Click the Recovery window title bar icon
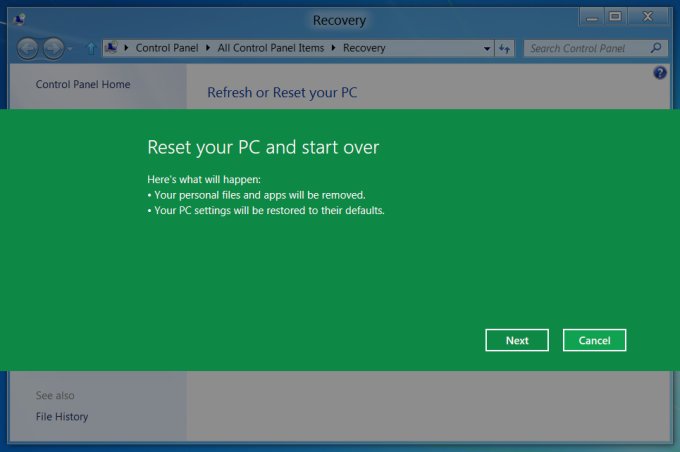 point(20,19)
